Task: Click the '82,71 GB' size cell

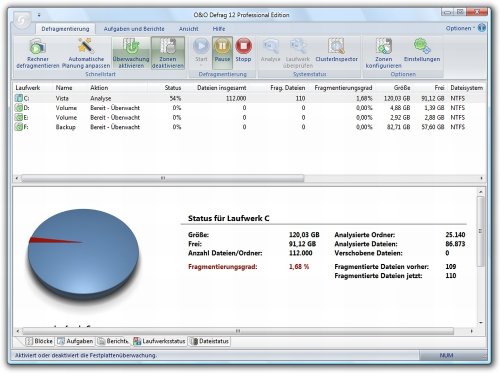Action: tap(398, 127)
